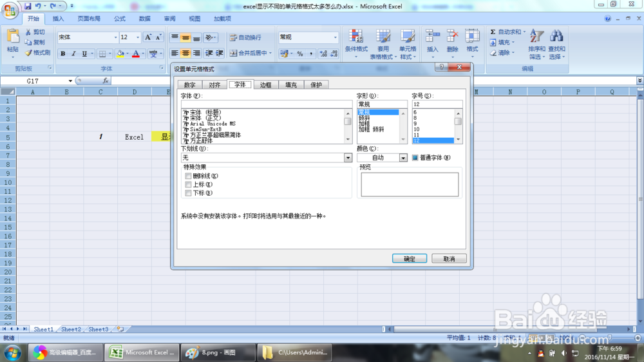Open Windows Start button
This screenshot has height=362, width=644.
(12, 352)
